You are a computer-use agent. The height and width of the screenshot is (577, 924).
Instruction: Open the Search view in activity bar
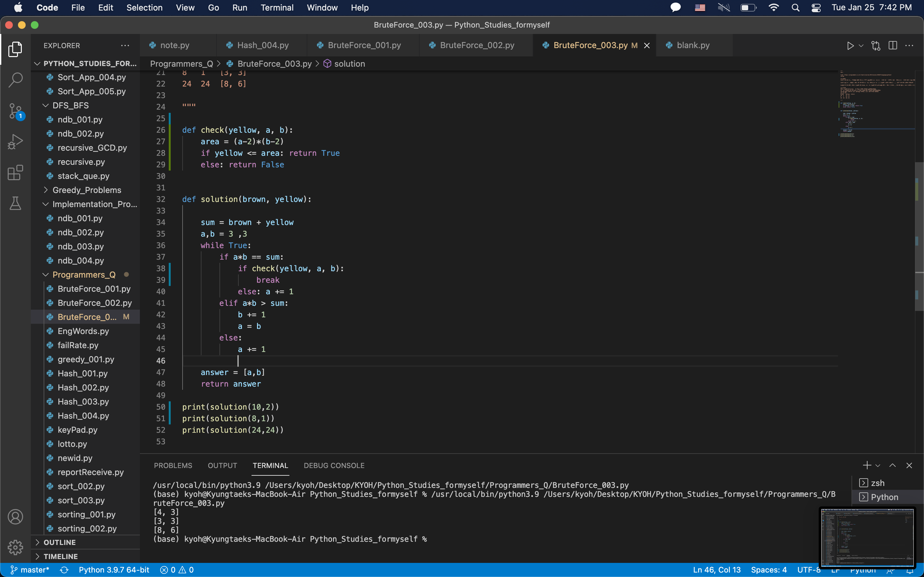tap(15, 80)
